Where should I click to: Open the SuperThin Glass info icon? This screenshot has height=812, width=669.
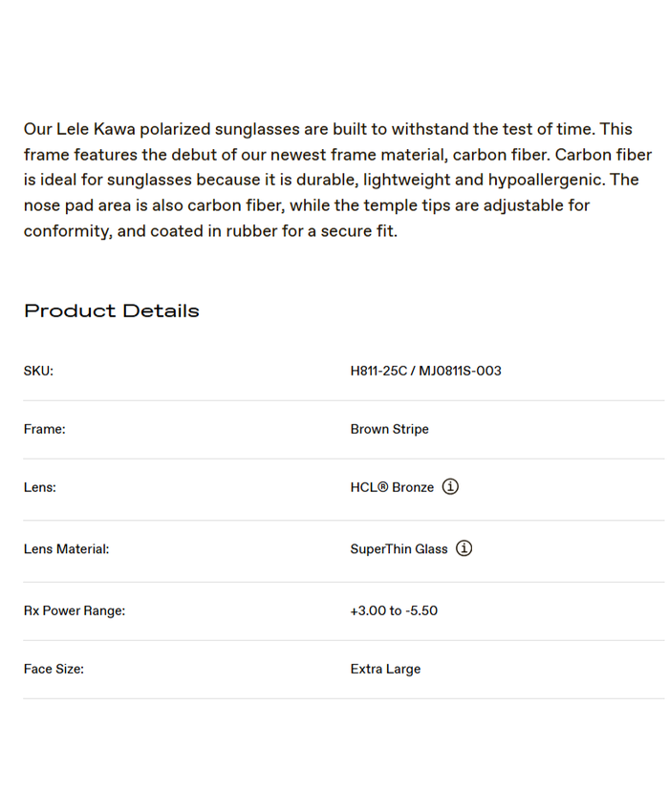pyautogui.click(x=464, y=548)
